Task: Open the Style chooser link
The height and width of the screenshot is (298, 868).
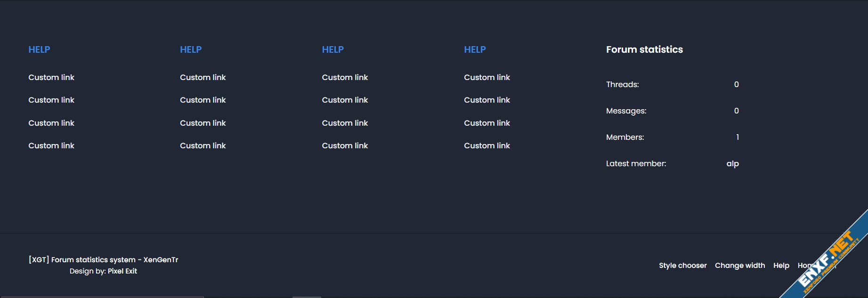Action: click(x=682, y=266)
